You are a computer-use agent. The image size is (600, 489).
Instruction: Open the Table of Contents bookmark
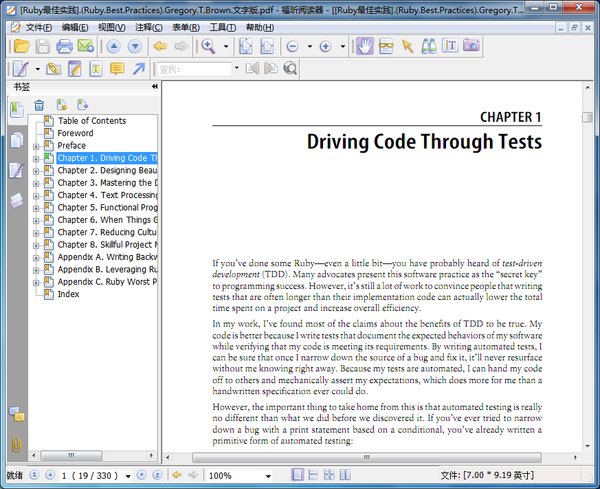tap(91, 121)
